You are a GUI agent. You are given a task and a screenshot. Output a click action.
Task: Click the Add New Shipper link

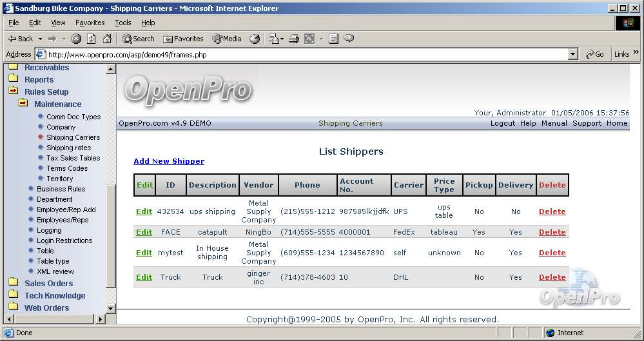coord(169,161)
